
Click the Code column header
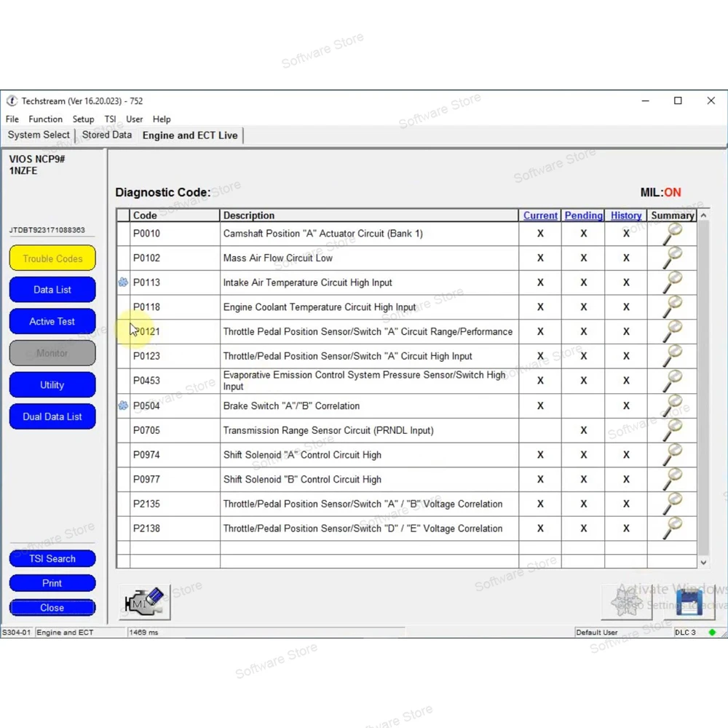pyautogui.click(x=175, y=215)
